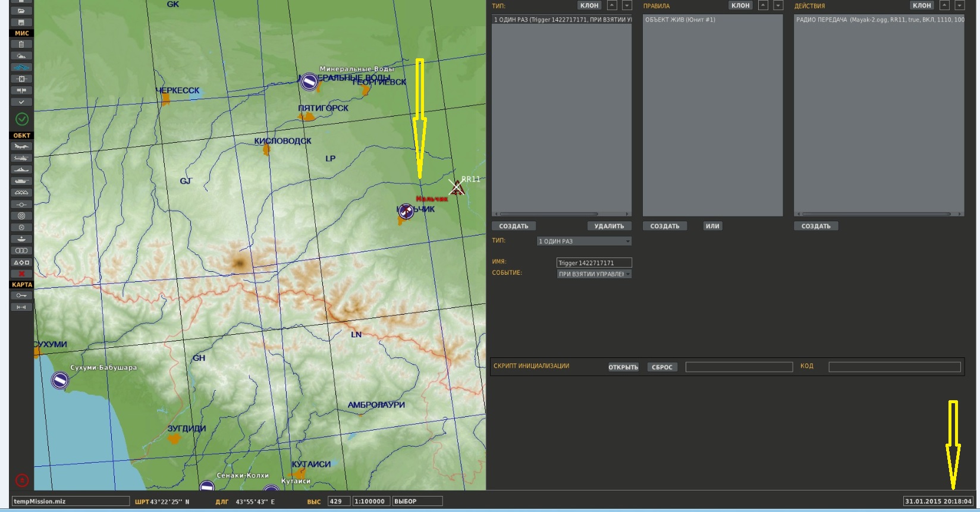Click the distance ruler map tool

(x=21, y=307)
